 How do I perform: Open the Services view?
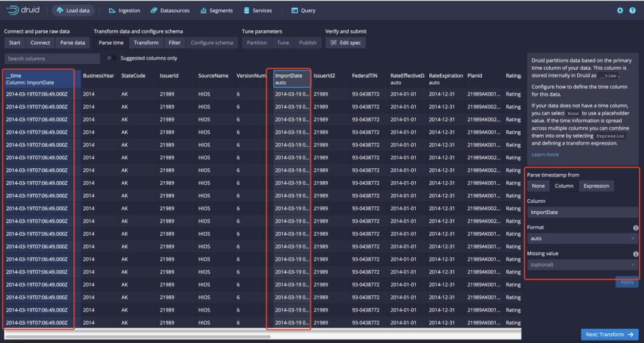pyautogui.click(x=258, y=11)
